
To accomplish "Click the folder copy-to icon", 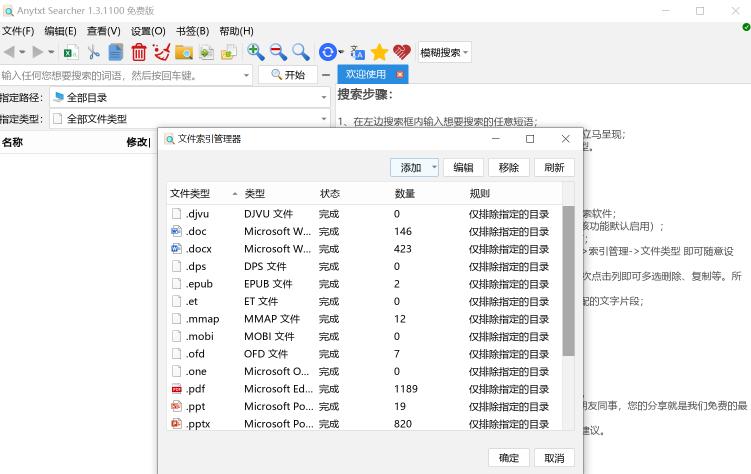I will (228, 52).
